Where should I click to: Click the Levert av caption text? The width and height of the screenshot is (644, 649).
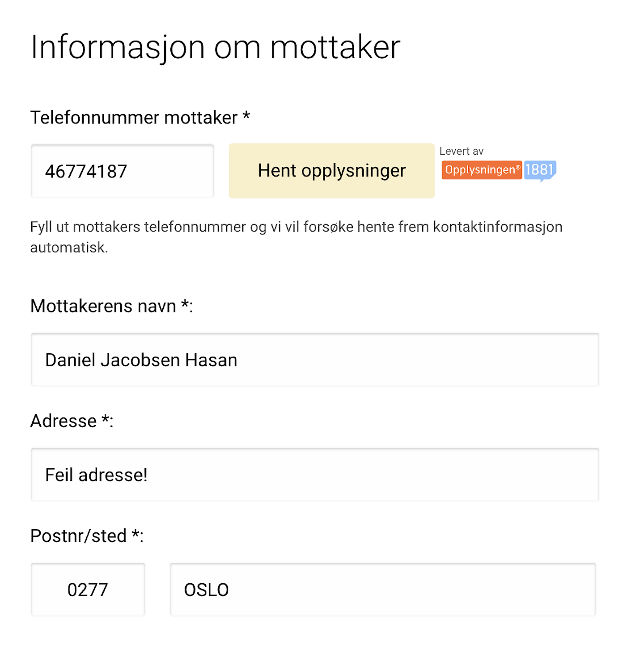(x=461, y=151)
